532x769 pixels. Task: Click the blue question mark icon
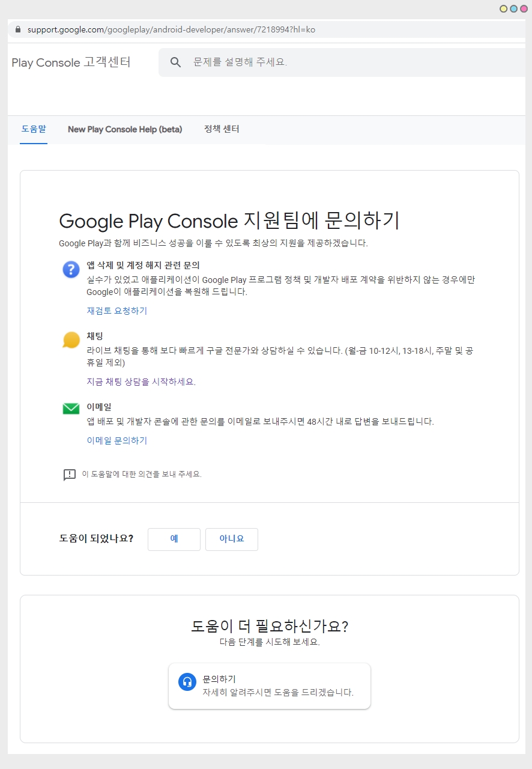click(x=71, y=269)
